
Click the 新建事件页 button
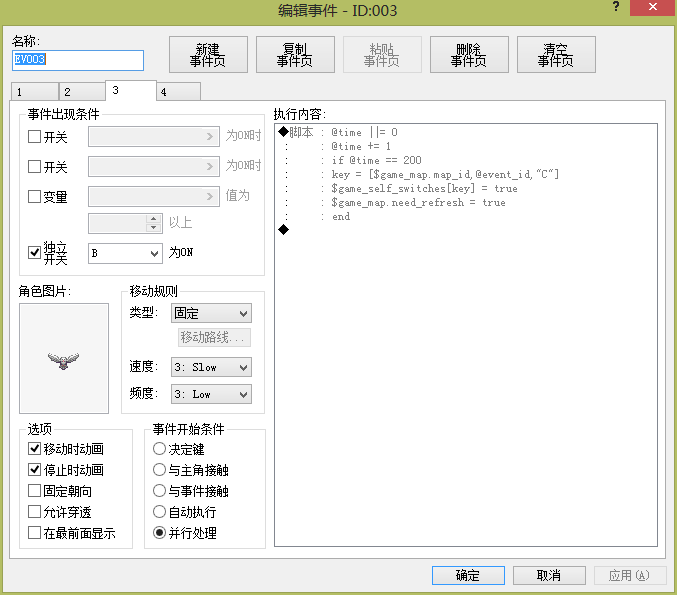coord(208,54)
